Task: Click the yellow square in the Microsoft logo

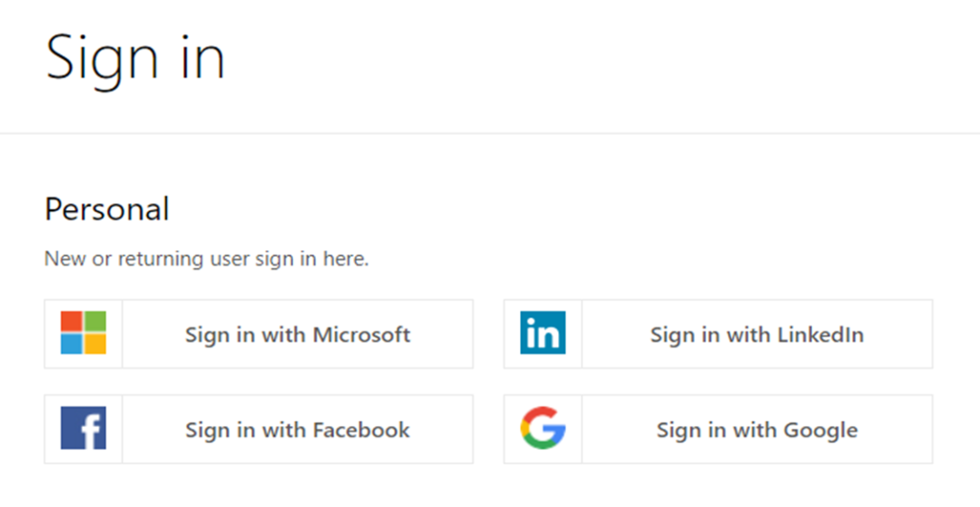Action: 95,345
